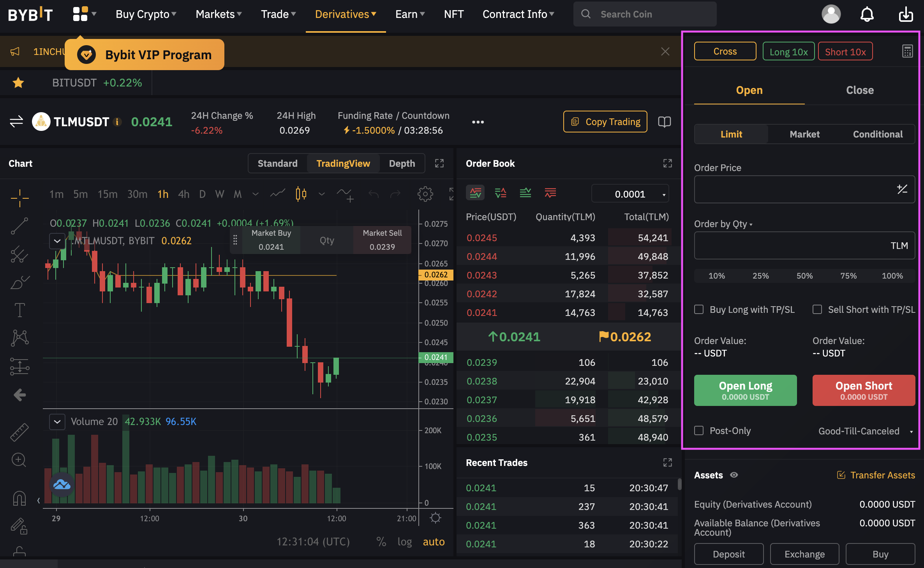Select the pattern drawing tool

point(19,338)
